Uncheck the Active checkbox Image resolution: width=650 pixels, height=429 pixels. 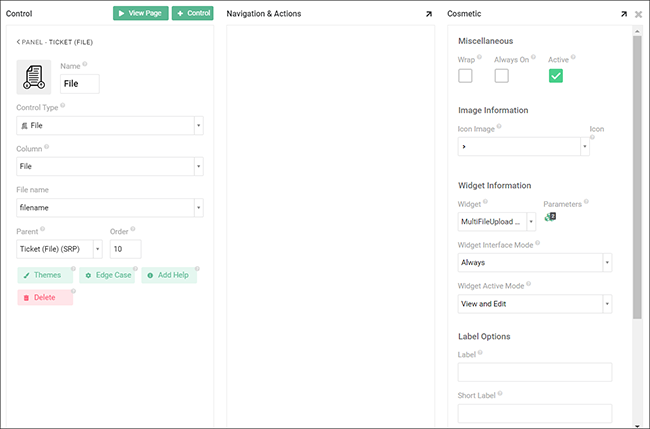click(x=556, y=76)
